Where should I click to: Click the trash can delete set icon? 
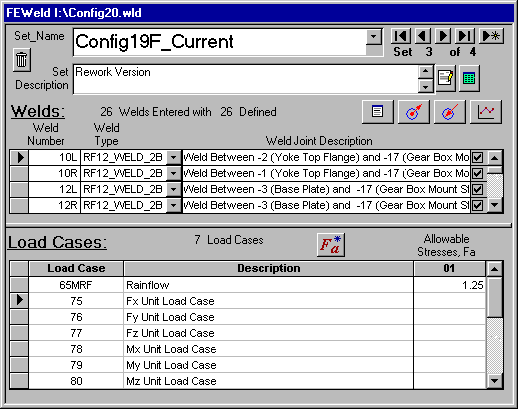(x=22, y=60)
